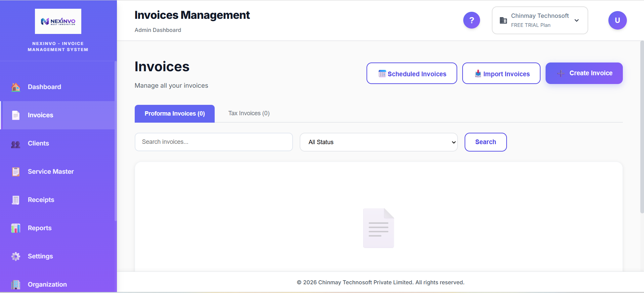
Task: Open the user avatar U menu
Action: 617,20
